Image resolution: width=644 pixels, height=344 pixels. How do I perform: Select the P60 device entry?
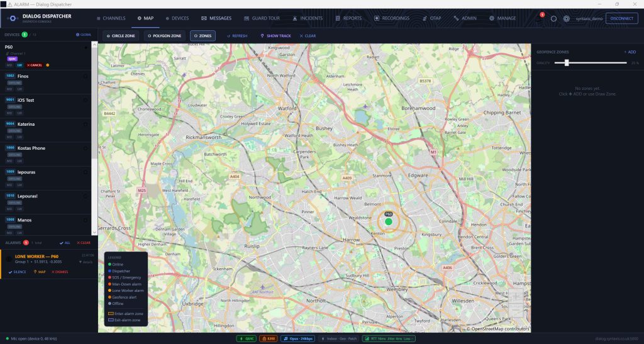[x=45, y=55]
